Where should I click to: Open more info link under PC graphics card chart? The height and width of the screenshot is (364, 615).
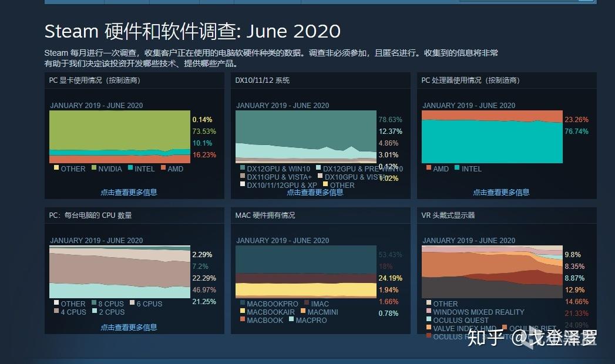(129, 192)
